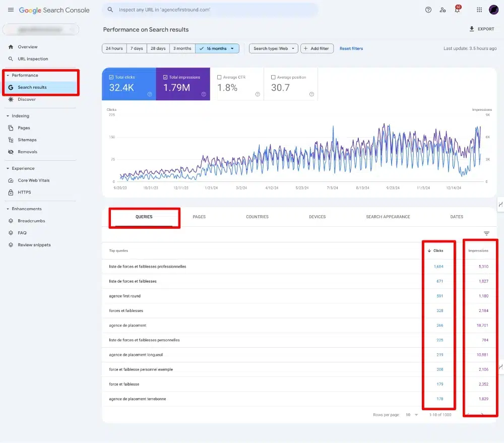Open Google apps grid icon
Viewport: 504px width, 443px height.
click(x=479, y=10)
